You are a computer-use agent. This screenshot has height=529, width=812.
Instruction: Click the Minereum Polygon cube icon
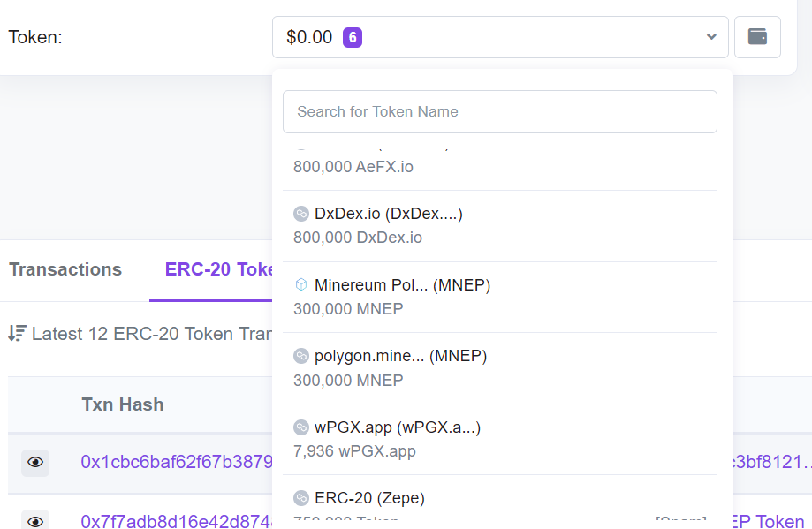point(301,284)
